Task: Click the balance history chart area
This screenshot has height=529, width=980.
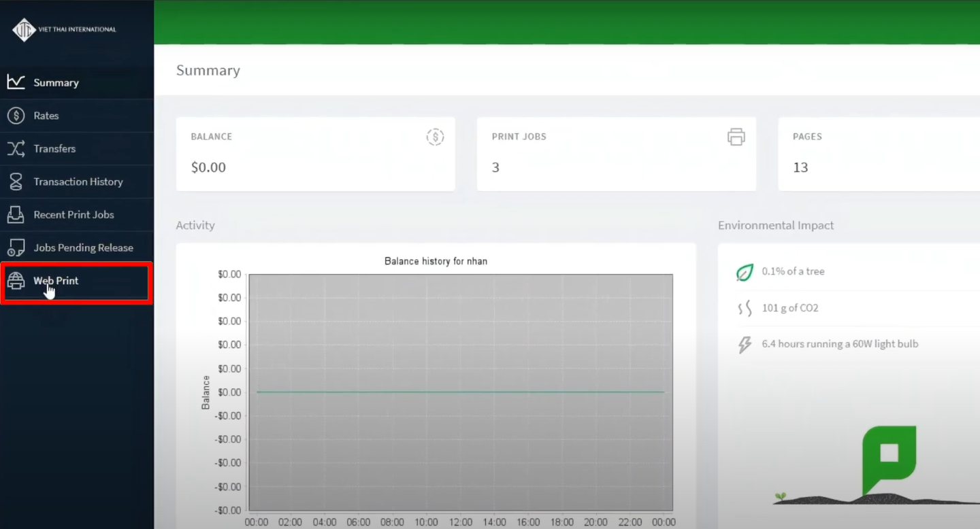Action: click(460, 392)
